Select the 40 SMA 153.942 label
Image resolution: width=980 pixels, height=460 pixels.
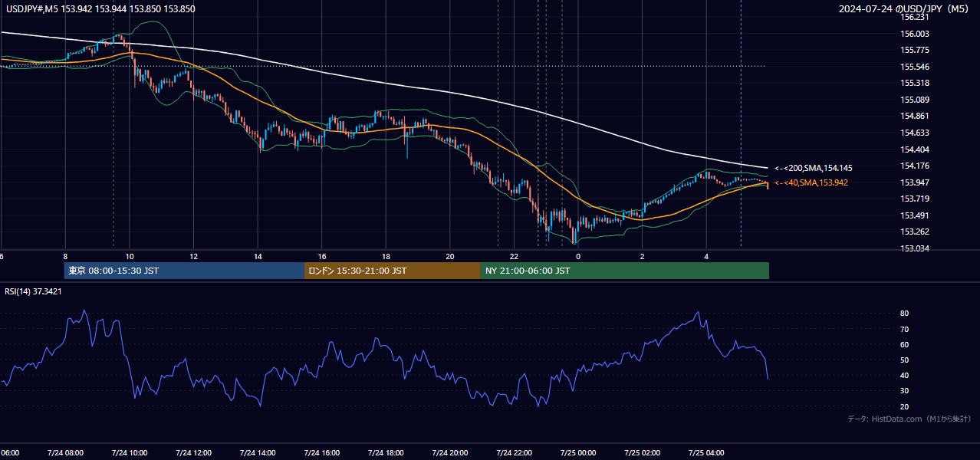pos(811,182)
